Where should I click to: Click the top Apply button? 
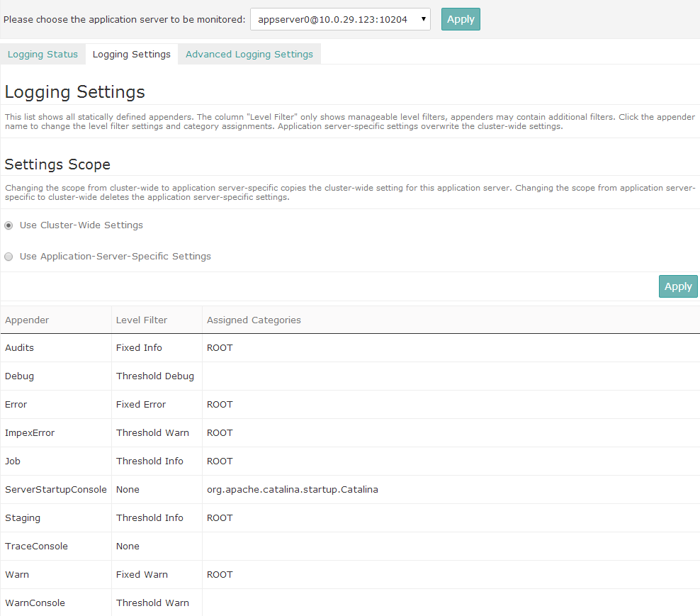tap(461, 19)
